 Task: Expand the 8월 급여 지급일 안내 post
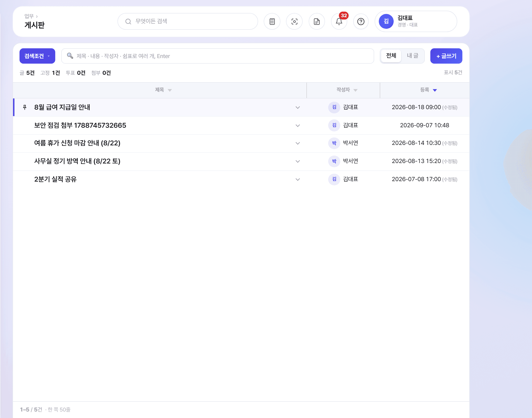point(298,108)
